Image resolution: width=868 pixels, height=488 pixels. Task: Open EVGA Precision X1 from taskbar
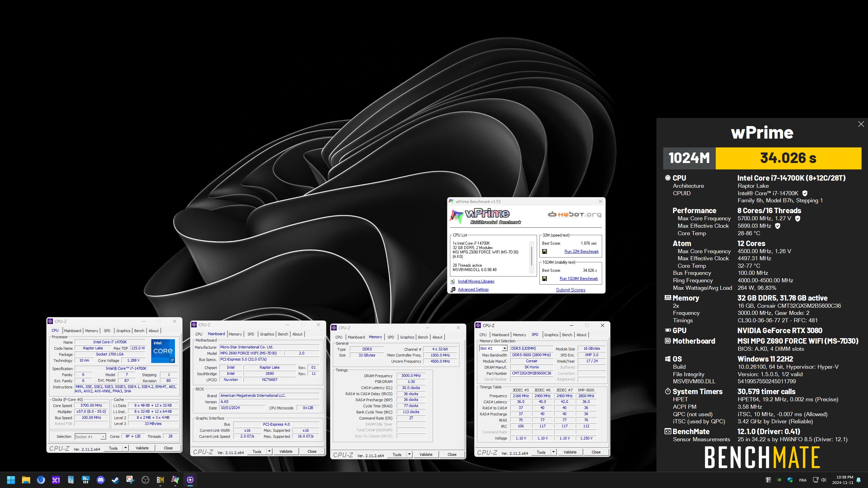(56, 480)
